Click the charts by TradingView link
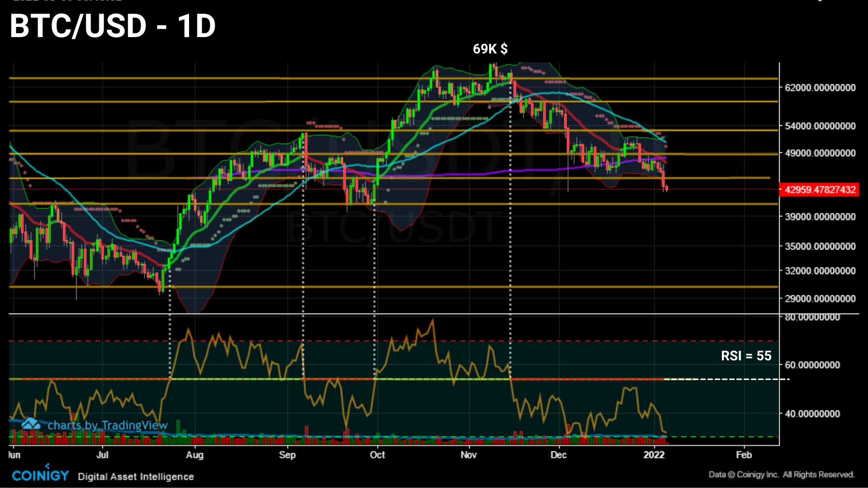This screenshot has height=488, width=868. [107, 425]
